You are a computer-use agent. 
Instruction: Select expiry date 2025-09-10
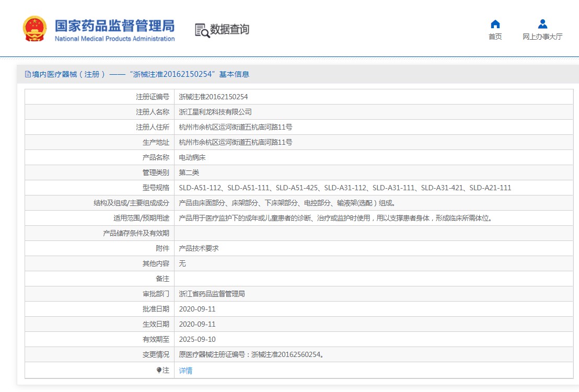tap(197, 339)
